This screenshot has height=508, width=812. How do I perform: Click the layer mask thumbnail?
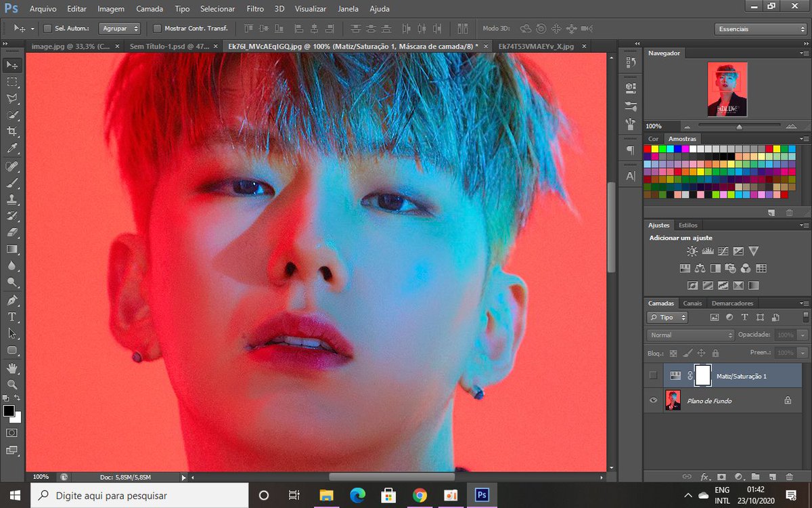[x=703, y=375]
